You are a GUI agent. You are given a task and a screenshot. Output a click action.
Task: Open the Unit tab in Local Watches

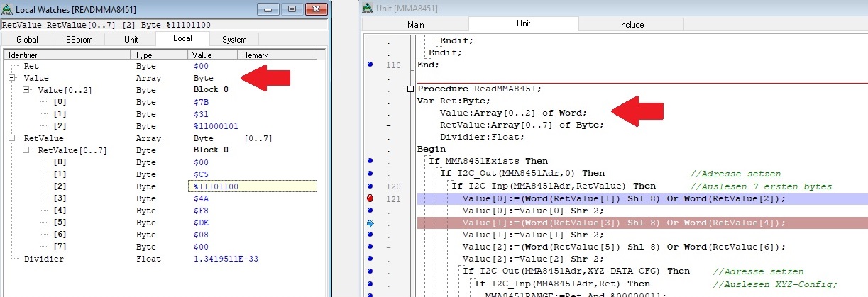click(x=131, y=40)
